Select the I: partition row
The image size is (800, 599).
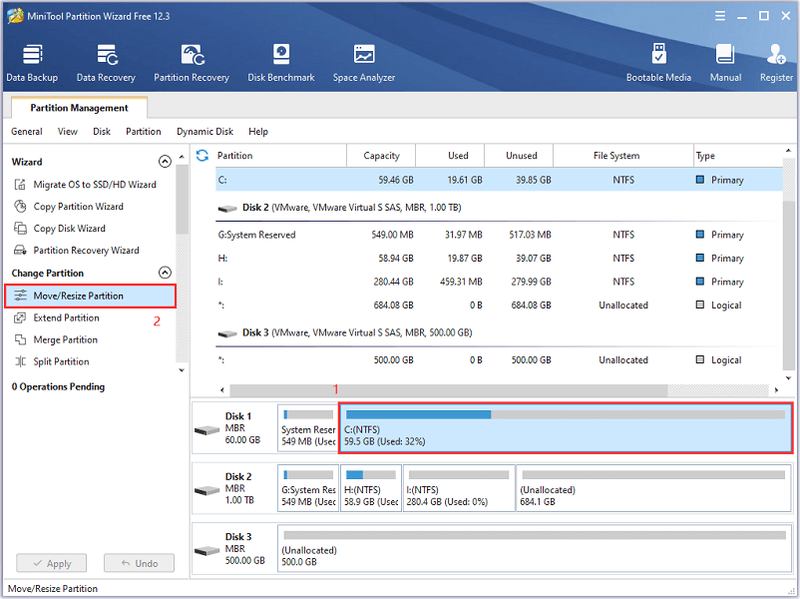[499, 282]
